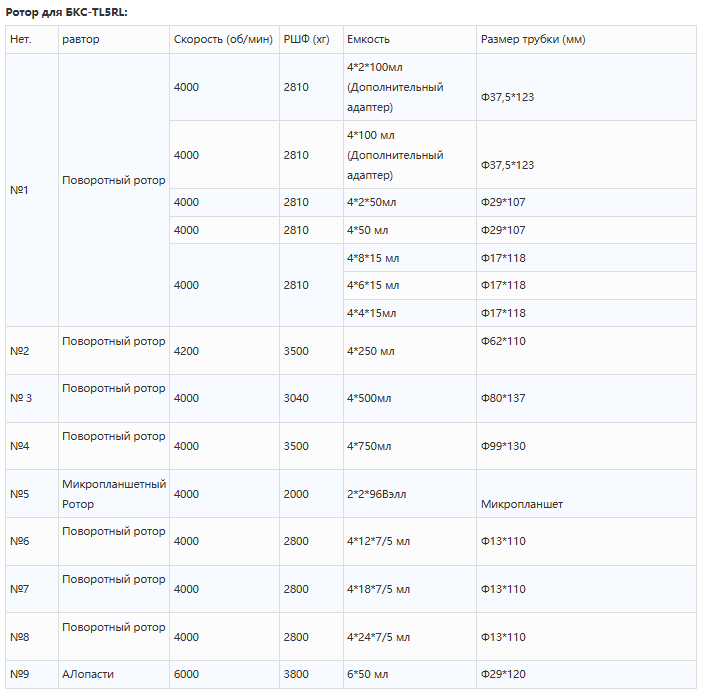This screenshot has width=701, height=691.
Task: Click the "Микропланшетный Ротор" cell
Action: pos(114,494)
